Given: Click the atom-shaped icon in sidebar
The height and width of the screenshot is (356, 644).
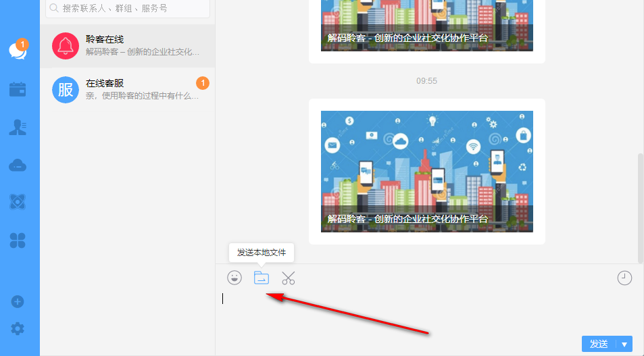Looking at the screenshot, I should [x=18, y=201].
